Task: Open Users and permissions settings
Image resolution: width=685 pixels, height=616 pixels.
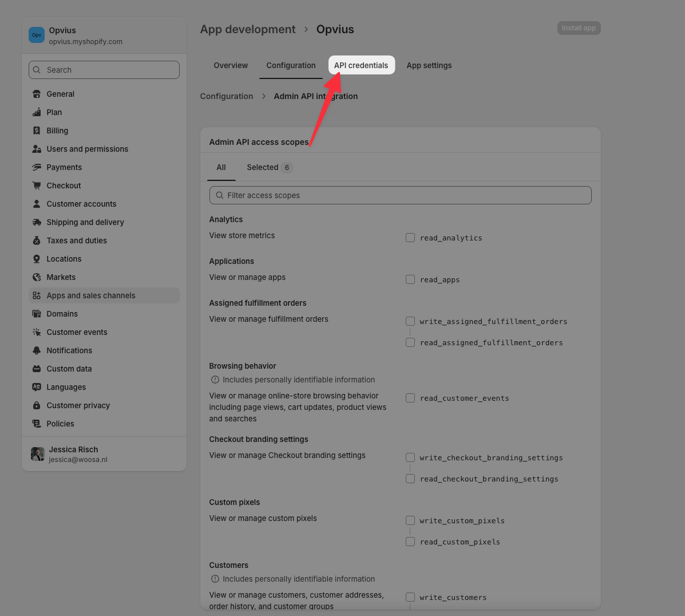Action: pos(104,149)
